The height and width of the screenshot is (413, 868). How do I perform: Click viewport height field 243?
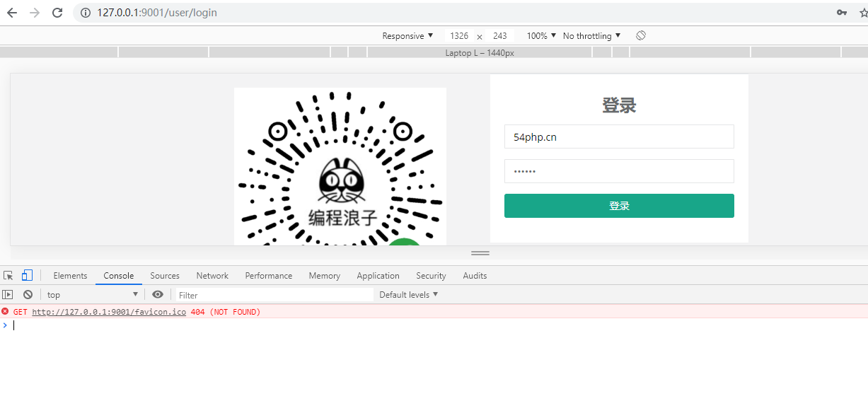click(x=500, y=35)
